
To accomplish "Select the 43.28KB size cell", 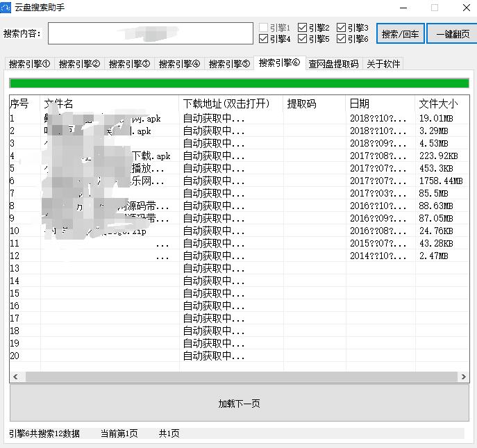I will click(436, 243).
